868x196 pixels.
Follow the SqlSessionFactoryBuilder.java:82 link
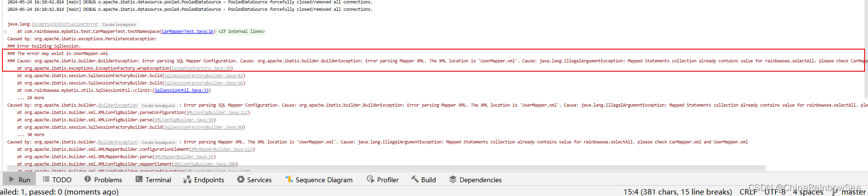tap(204, 76)
